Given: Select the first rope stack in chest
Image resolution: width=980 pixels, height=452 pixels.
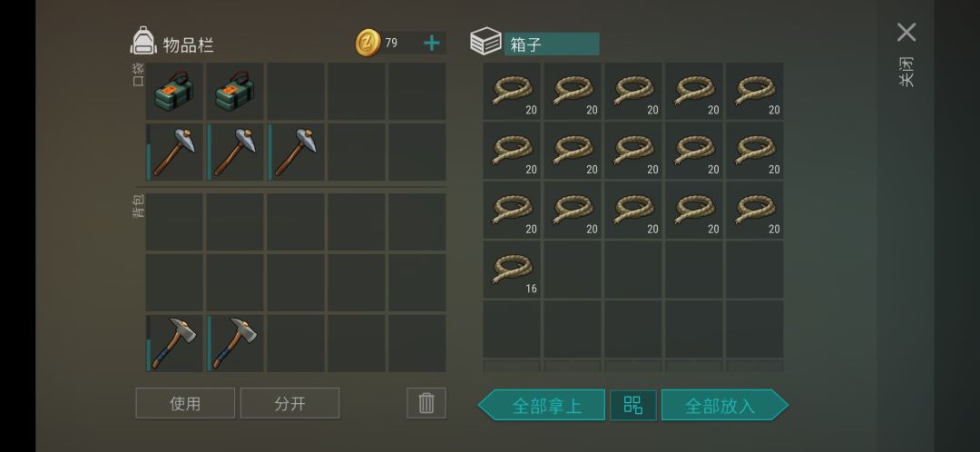Looking at the screenshot, I should pyautogui.click(x=512, y=92).
